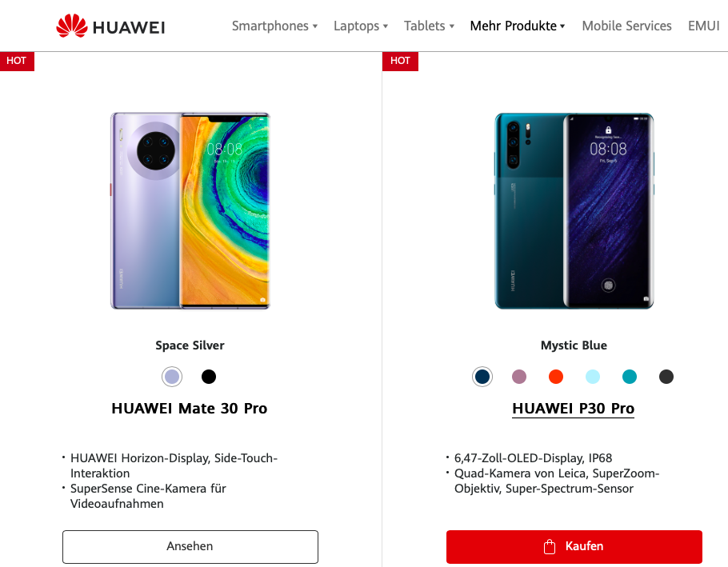
Task: Open the EMUI menu item
Action: (x=703, y=26)
